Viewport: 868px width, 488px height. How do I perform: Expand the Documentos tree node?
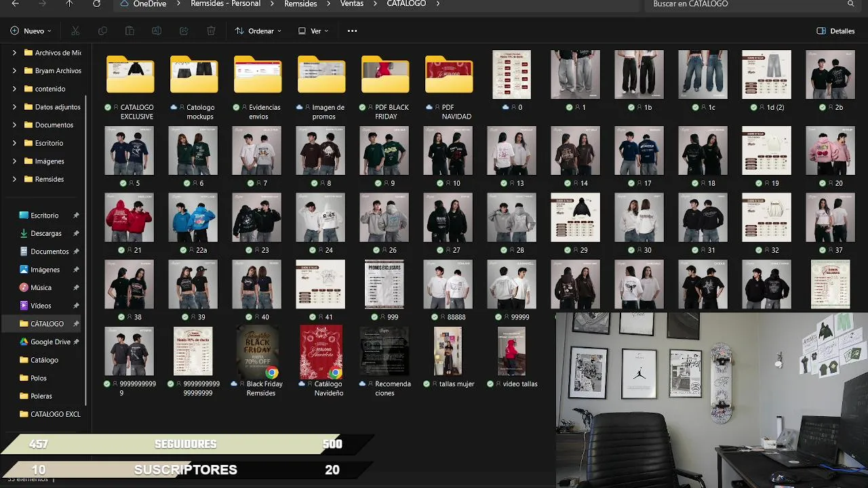(15, 125)
